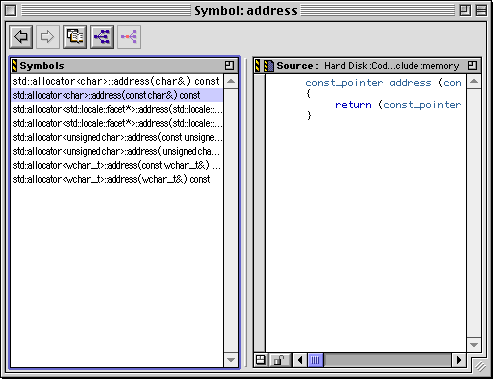Select std::allocator<char>::address(const char&) const
The height and width of the screenshot is (379, 493).
pos(117,95)
